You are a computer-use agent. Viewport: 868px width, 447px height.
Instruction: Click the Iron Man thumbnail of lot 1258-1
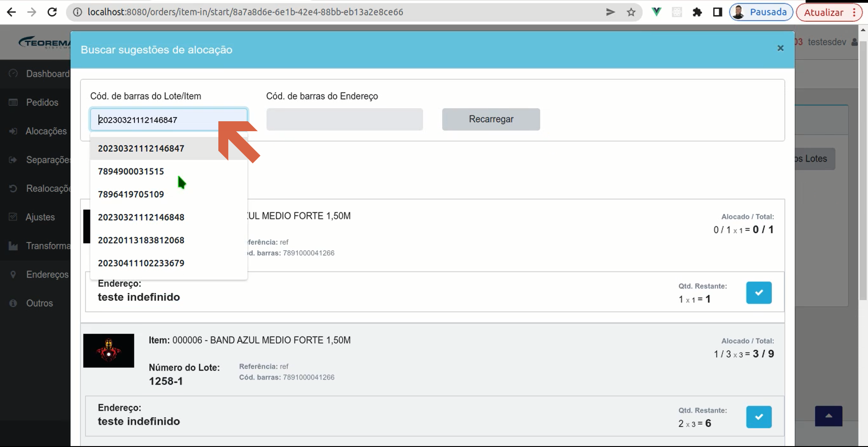click(x=108, y=351)
